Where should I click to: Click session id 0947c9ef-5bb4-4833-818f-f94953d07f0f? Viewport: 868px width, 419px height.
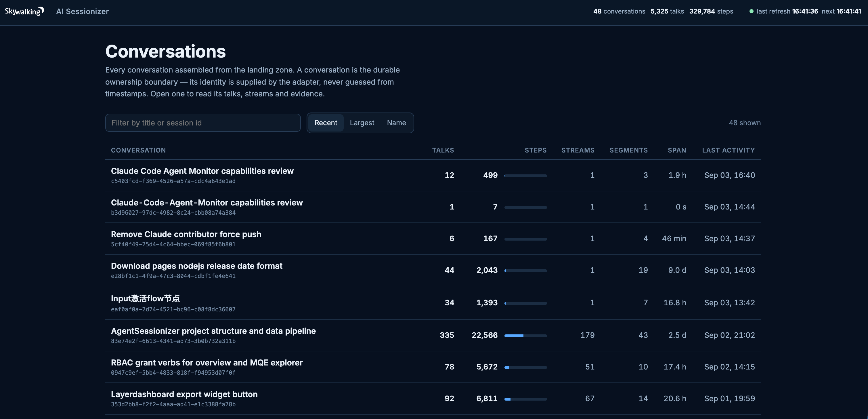click(x=173, y=373)
